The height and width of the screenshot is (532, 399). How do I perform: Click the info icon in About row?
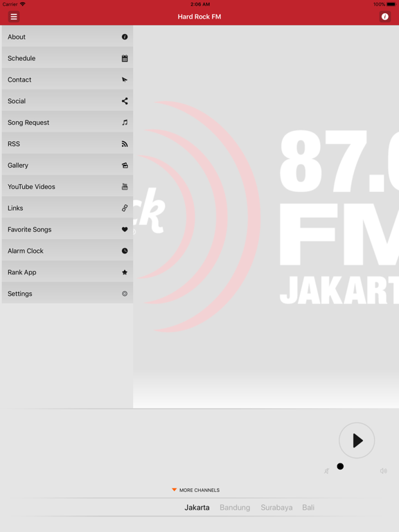(125, 37)
